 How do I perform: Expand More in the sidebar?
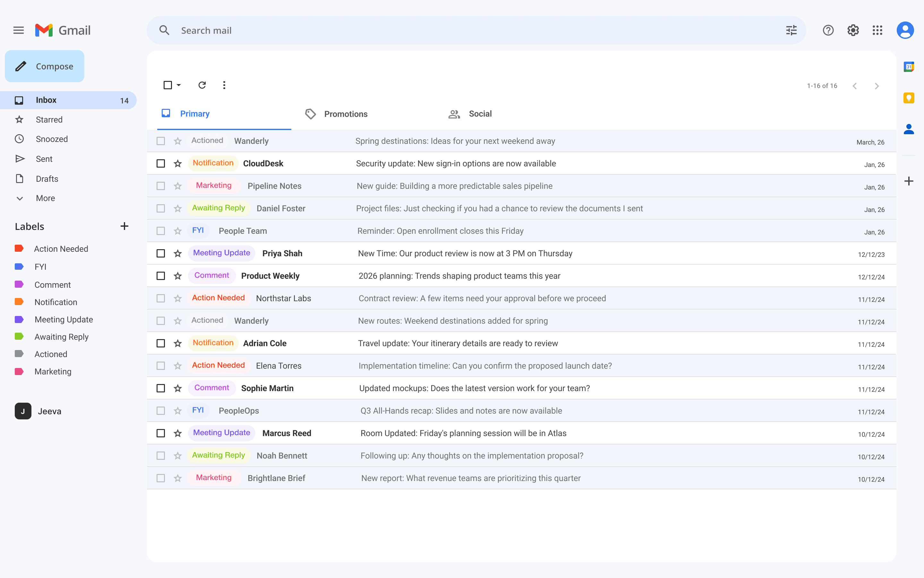click(x=46, y=198)
